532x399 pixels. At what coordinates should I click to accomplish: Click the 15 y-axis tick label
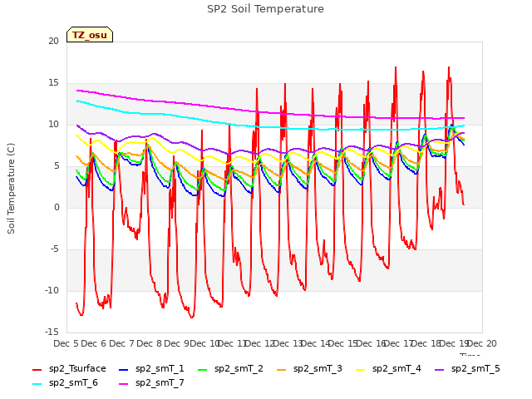point(53,82)
